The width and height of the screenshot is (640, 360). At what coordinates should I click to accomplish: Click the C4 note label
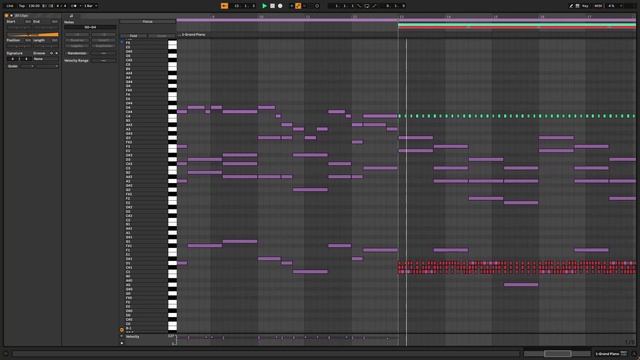point(128,116)
